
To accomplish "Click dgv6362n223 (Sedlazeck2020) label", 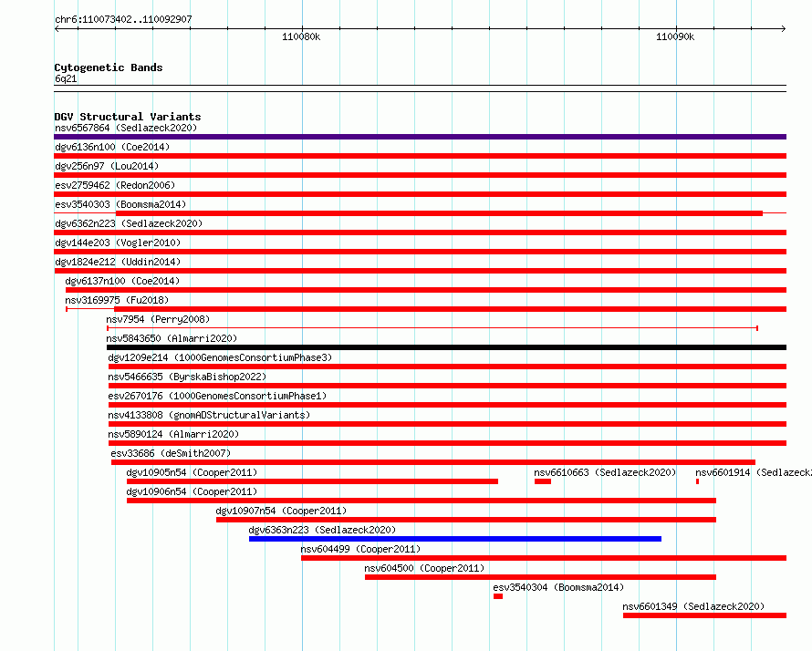I will pos(129,223).
